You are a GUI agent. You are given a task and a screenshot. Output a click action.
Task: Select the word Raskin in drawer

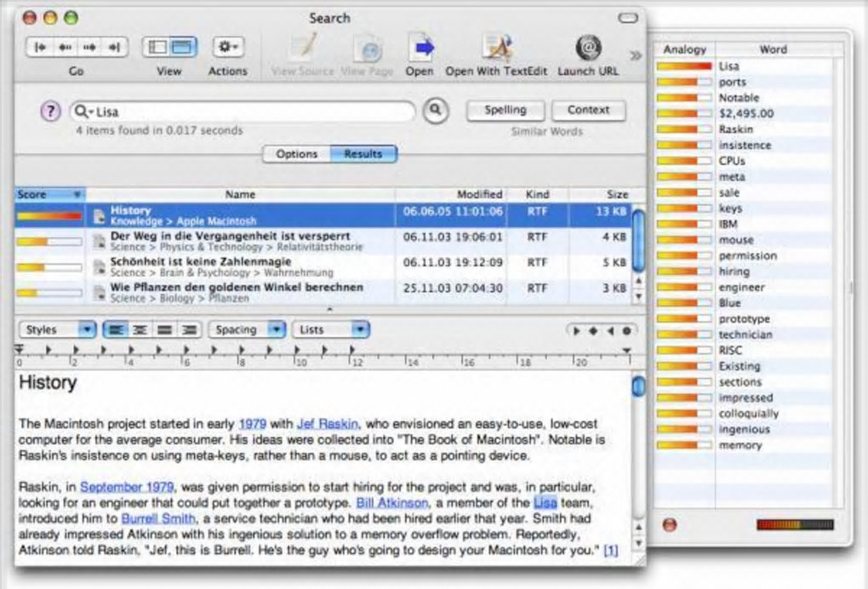pos(736,129)
